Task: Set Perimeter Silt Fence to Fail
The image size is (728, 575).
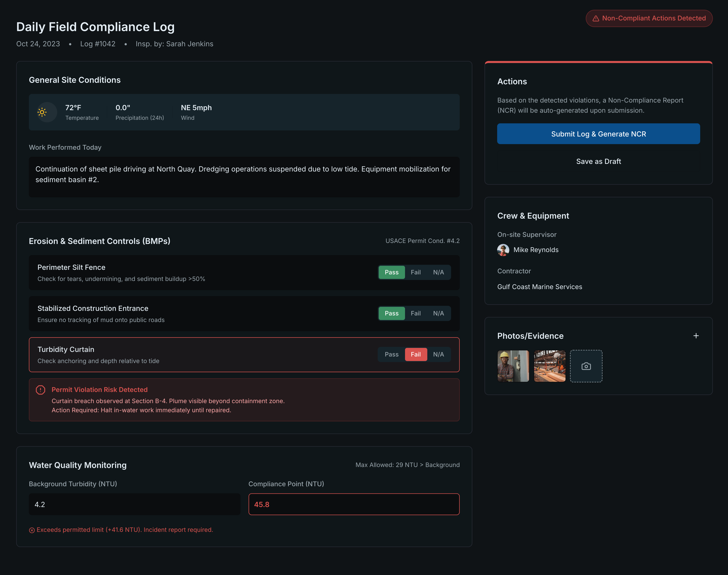Action: 415,272
